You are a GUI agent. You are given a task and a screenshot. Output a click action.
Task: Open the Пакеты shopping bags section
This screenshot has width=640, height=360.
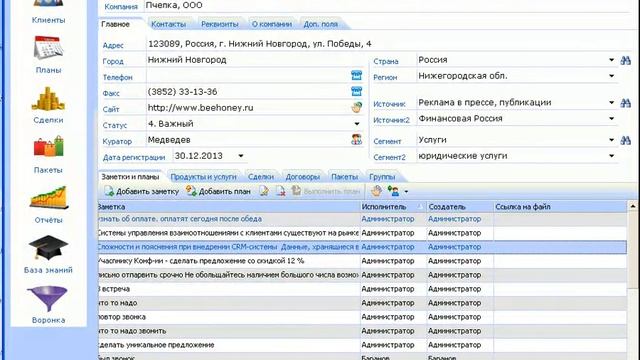pos(48,155)
